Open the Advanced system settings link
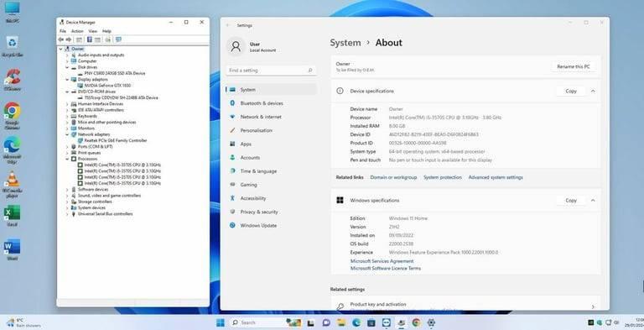Screen dimensions: 644x330 tap(496, 177)
